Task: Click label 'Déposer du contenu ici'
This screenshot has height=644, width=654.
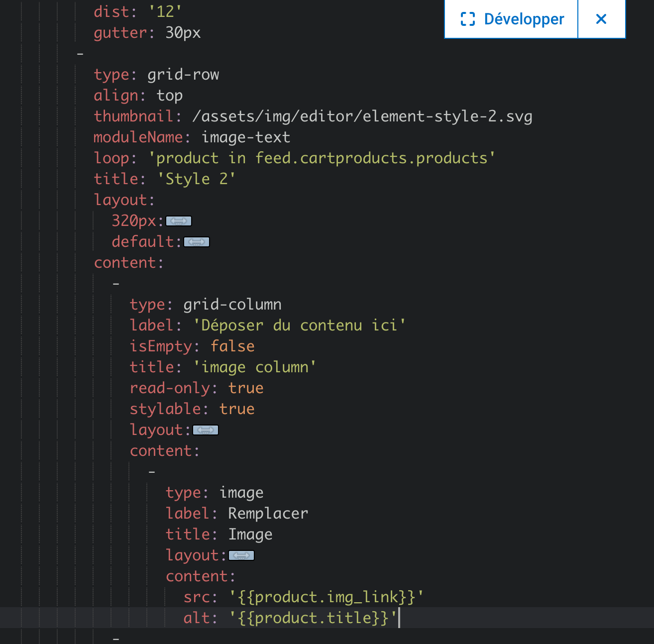Action: tap(300, 325)
